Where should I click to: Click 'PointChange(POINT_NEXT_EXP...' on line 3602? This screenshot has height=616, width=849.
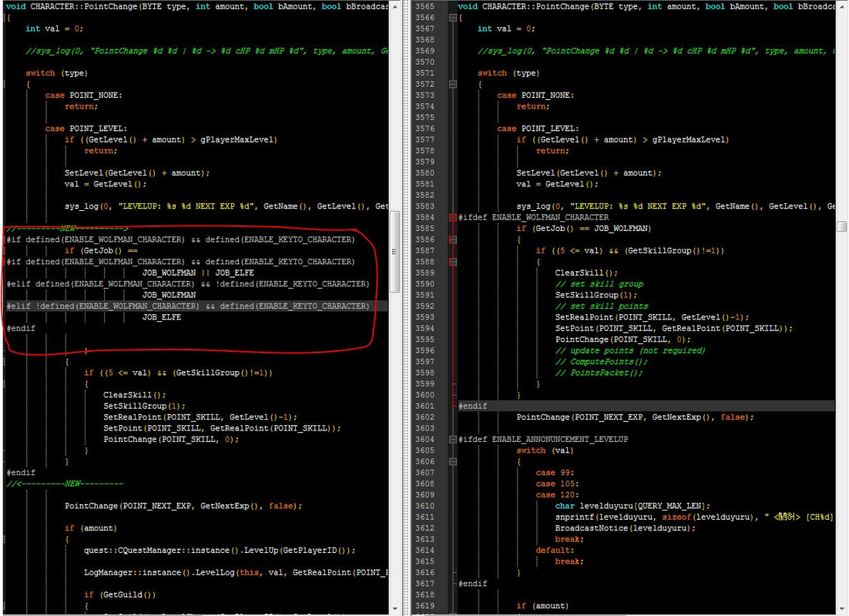(635, 417)
